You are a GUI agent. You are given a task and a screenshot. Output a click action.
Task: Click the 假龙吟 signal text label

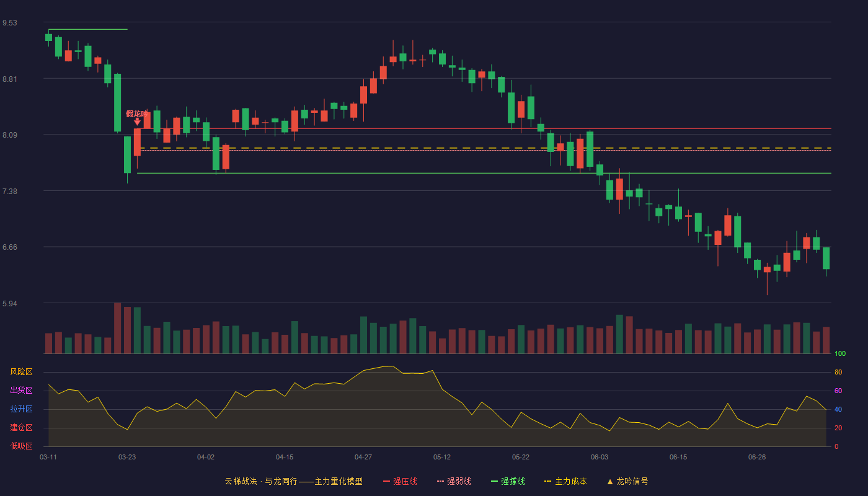click(137, 113)
